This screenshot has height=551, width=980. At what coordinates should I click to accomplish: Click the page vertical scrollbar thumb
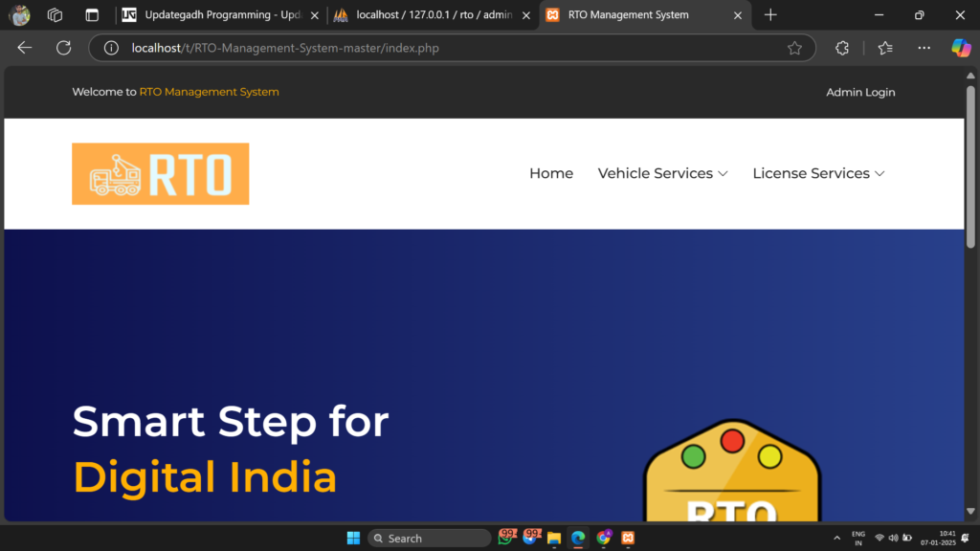[x=970, y=167]
